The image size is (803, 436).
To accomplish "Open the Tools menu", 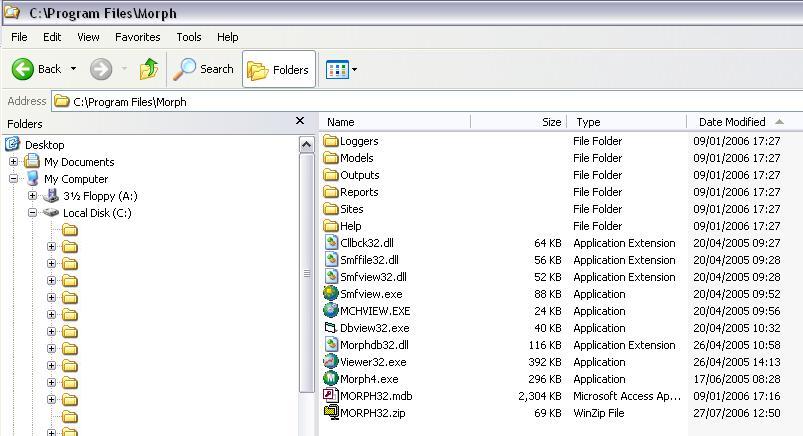I will point(189,37).
